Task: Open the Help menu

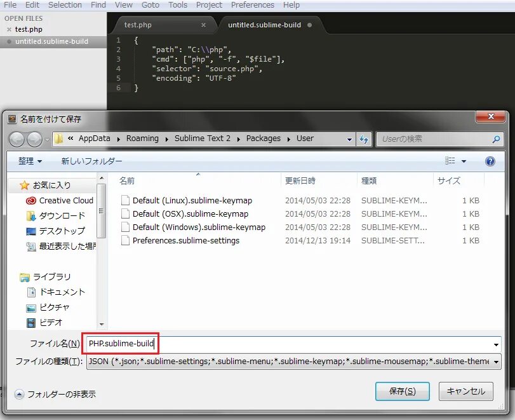Action: [291, 5]
